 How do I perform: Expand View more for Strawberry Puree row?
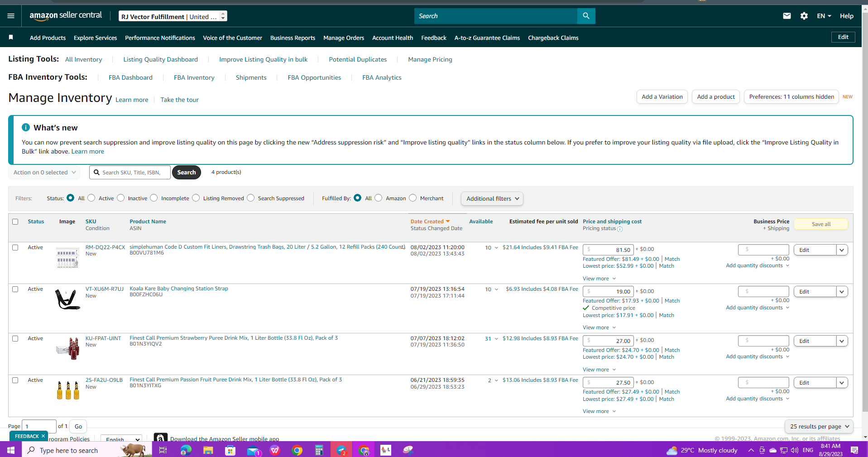[x=599, y=370]
